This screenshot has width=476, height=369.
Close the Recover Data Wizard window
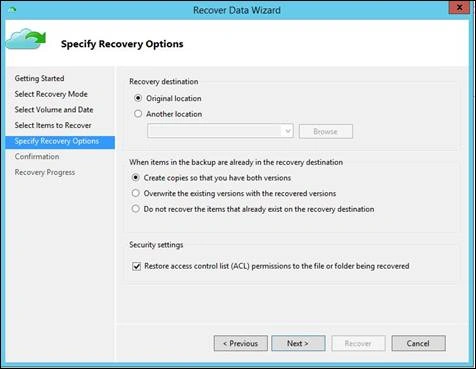459,8
